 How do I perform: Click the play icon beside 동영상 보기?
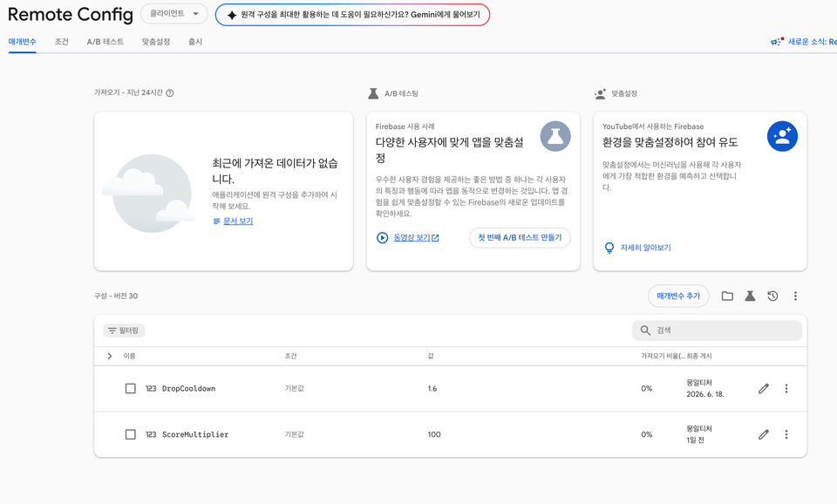(x=382, y=237)
